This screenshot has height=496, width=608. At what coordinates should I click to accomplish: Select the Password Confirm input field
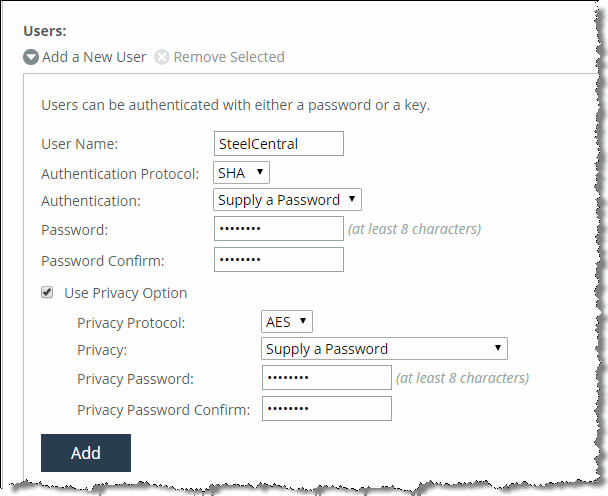[x=279, y=259]
